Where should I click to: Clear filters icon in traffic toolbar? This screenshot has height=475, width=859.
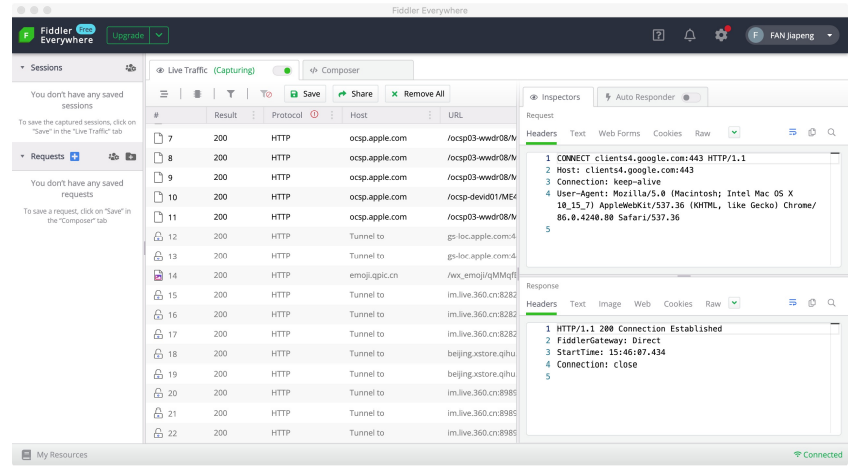pos(266,94)
